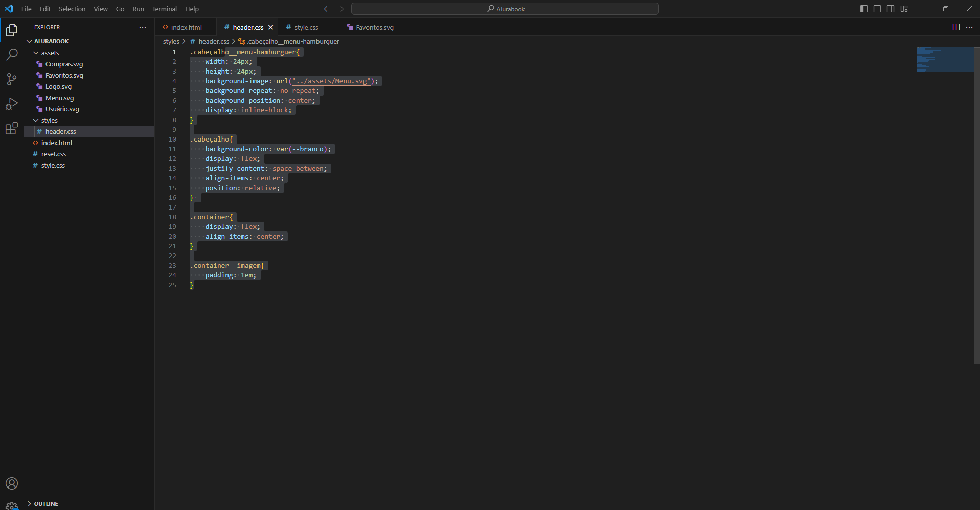
Task: Click styles breadcrumb segment
Action: [x=171, y=41]
